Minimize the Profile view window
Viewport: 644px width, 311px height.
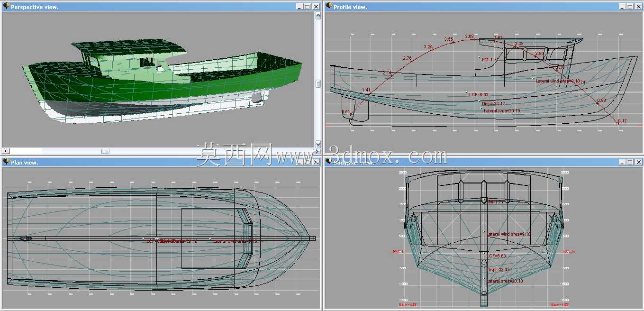click(x=622, y=7)
